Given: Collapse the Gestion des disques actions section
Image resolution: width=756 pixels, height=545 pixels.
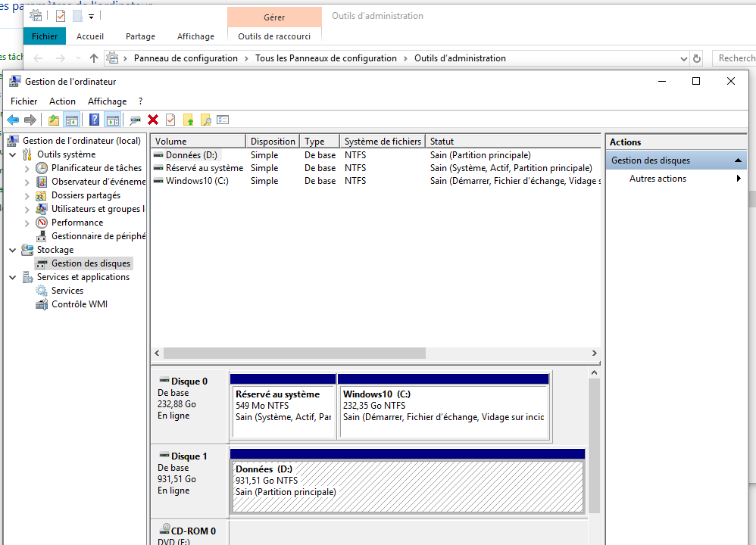Looking at the screenshot, I should click(x=738, y=160).
